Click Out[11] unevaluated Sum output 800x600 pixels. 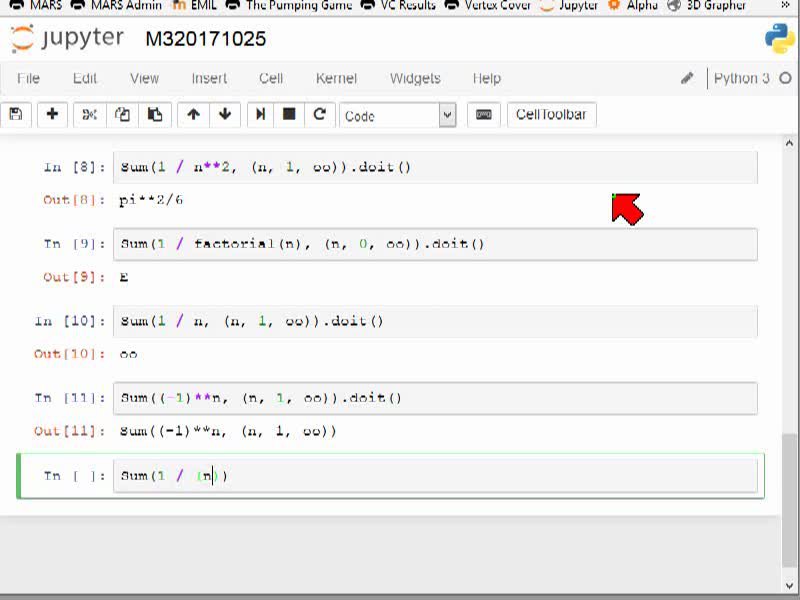pos(228,431)
